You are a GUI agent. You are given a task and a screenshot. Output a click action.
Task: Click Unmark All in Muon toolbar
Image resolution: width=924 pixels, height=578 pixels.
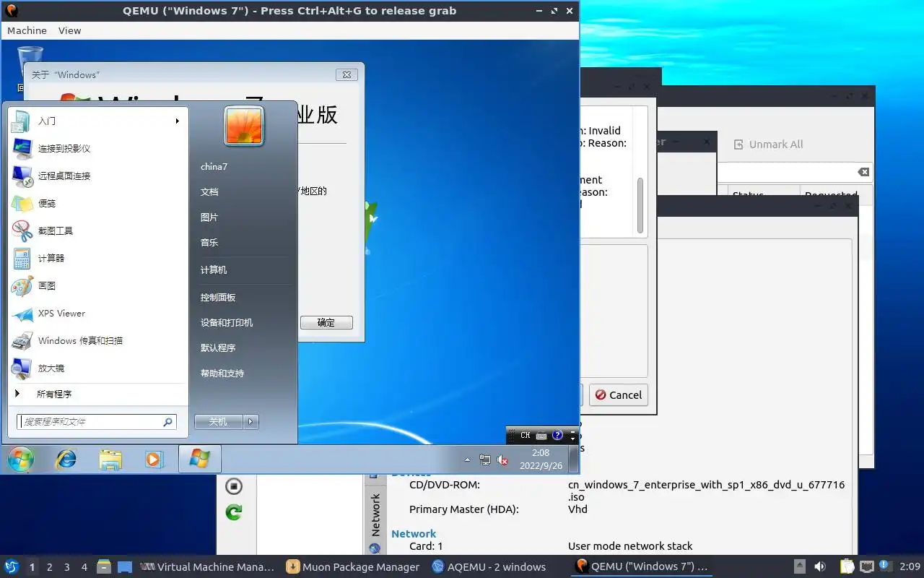(768, 144)
